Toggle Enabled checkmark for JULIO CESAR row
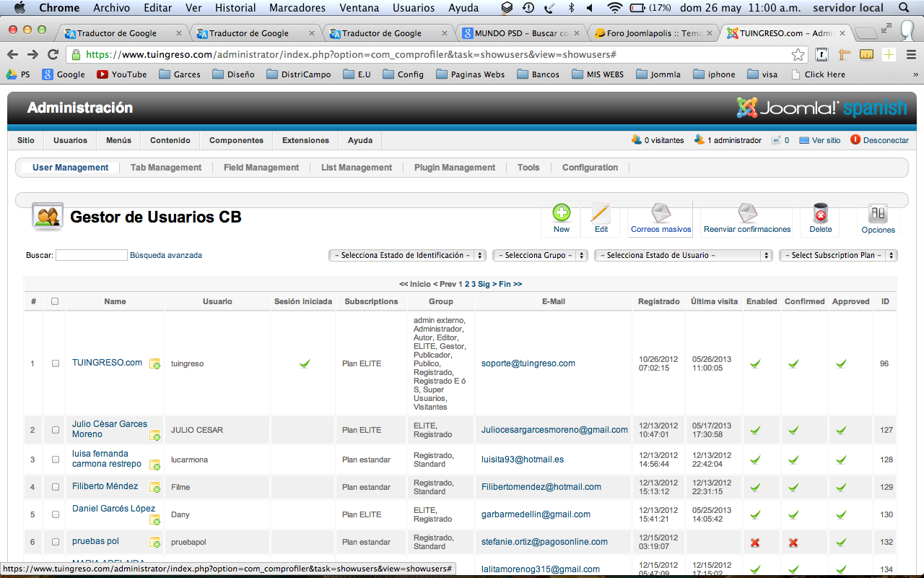The image size is (924, 578). click(755, 430)
